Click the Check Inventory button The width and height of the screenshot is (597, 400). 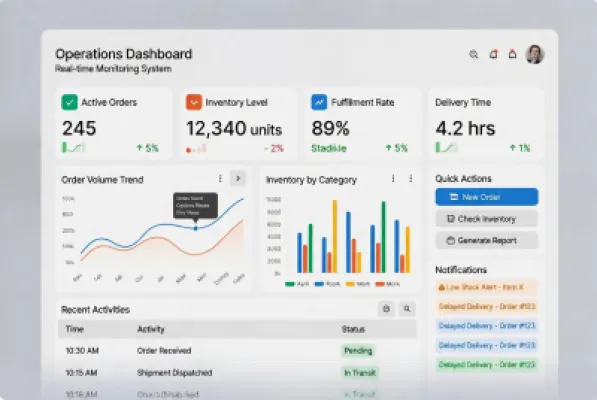click(487, 219)
